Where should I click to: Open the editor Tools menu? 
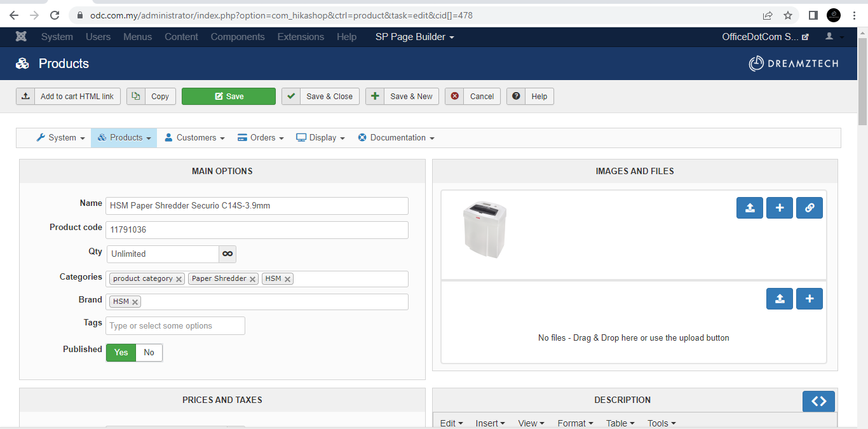(661, 423)
